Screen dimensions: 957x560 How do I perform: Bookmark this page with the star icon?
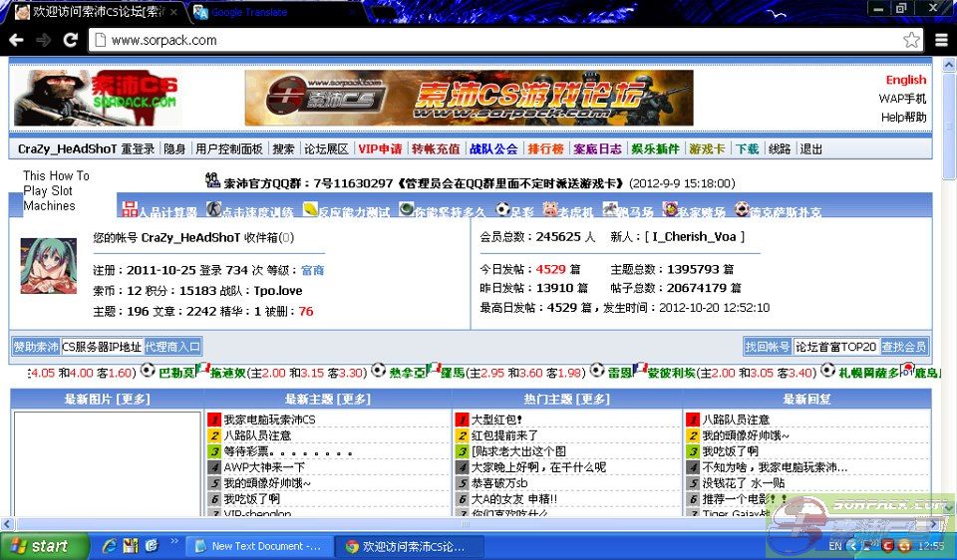(x=911, y=40)
